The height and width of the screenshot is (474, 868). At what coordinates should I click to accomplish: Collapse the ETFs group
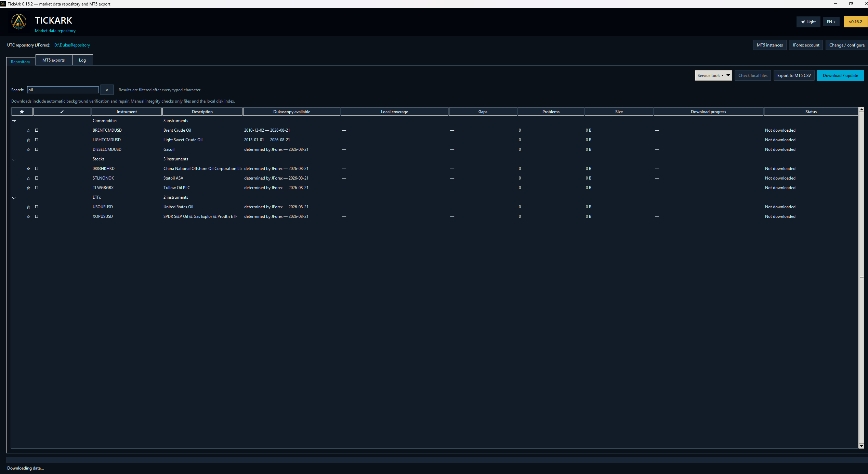tap(14, 198)
